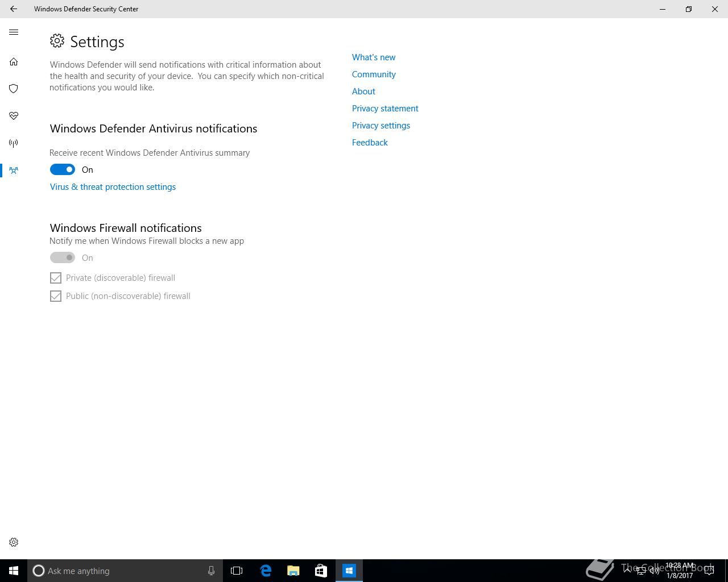Open File Explorer from taskbar

coord(293,571)
